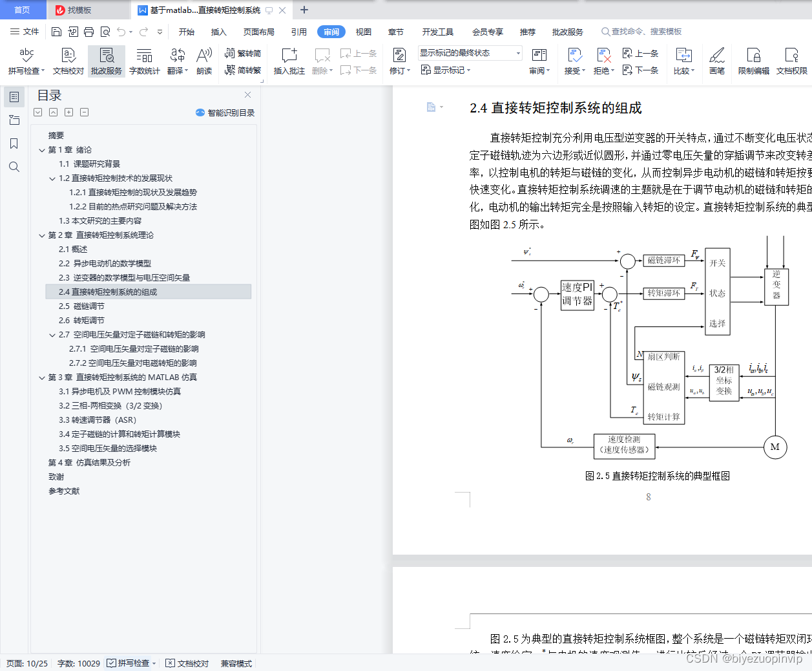The width and height of the screenshot is (812, 671).
Task: Open the 文件 menu
Action: 30,31
